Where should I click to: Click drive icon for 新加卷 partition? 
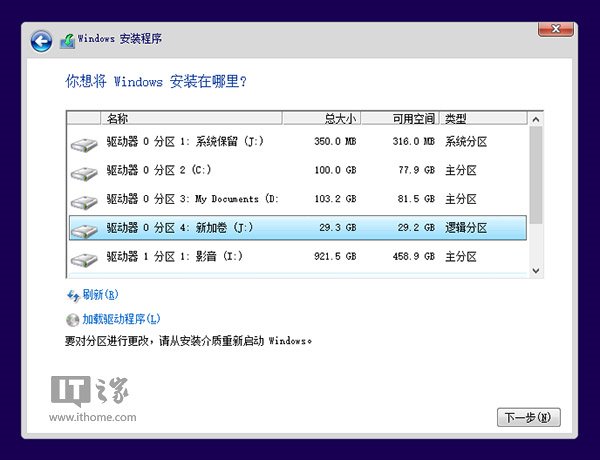pyautogui.click(x=84, y=231)
